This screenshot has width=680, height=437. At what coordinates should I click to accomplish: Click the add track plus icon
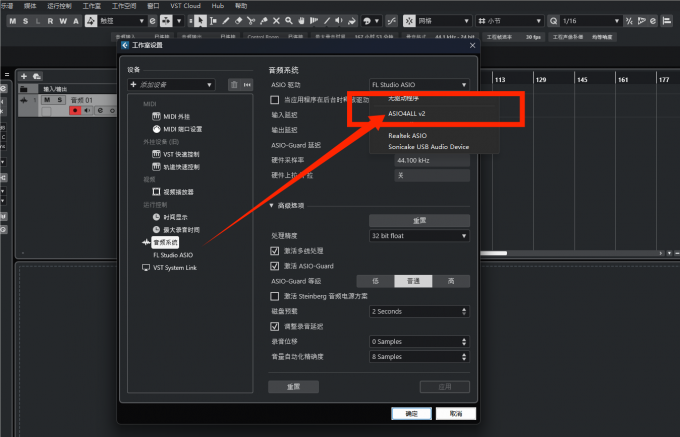[24, 76]
